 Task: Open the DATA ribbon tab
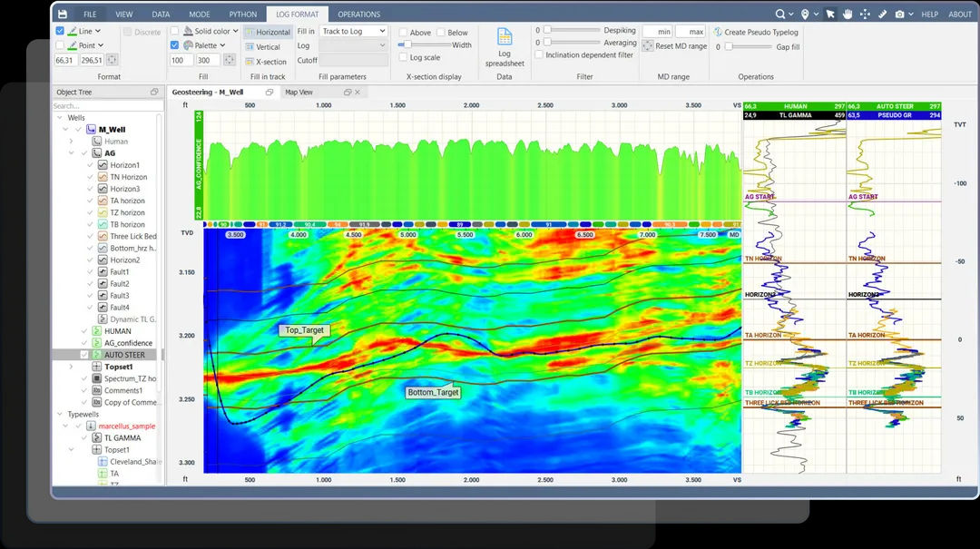(x=161, y=14)
